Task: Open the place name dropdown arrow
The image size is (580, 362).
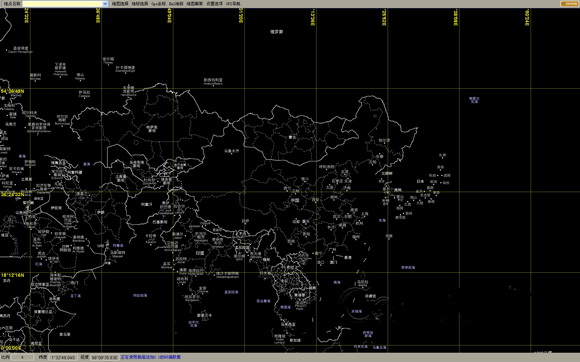Action: tap(105, 4)
